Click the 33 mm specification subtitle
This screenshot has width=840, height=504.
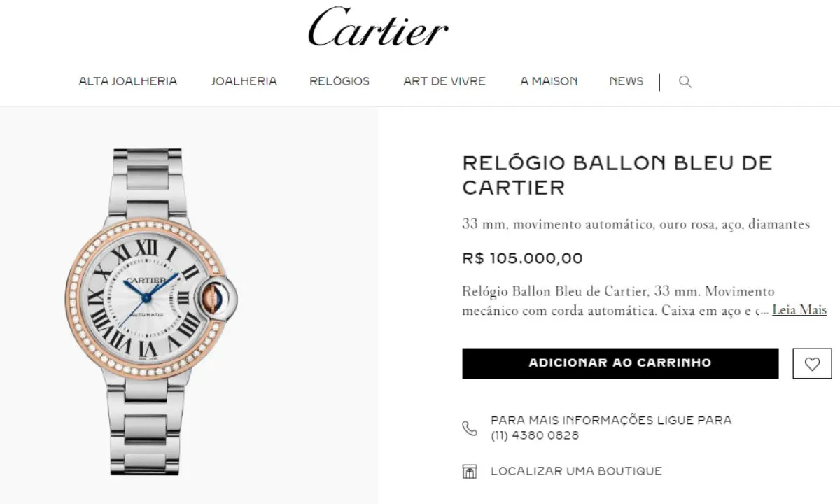tap(636, 225)
